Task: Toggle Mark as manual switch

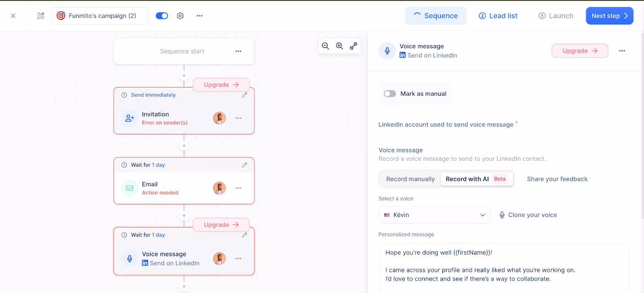Action: click(x=390, y=94)
